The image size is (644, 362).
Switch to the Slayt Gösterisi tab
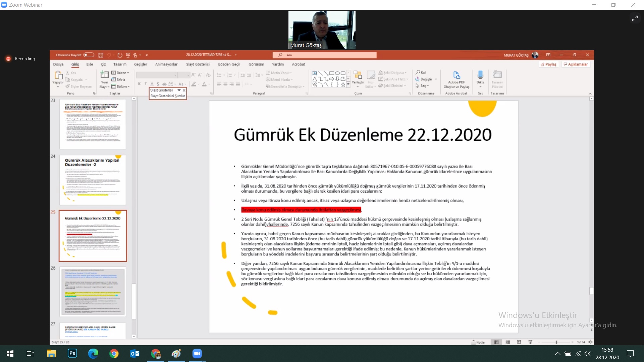[198, 64]
